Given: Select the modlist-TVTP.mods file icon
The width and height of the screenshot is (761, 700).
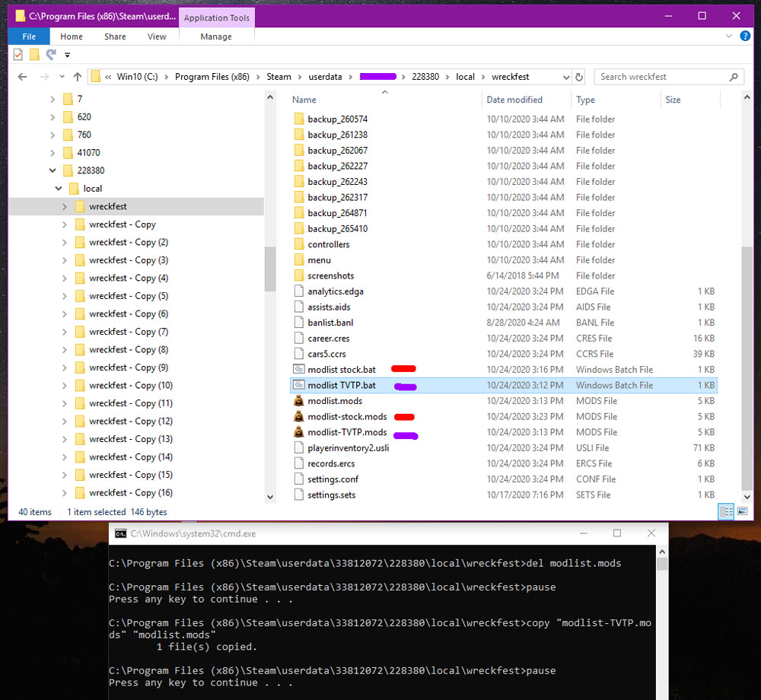Looking at the screenshot, I should pos(299,432).
